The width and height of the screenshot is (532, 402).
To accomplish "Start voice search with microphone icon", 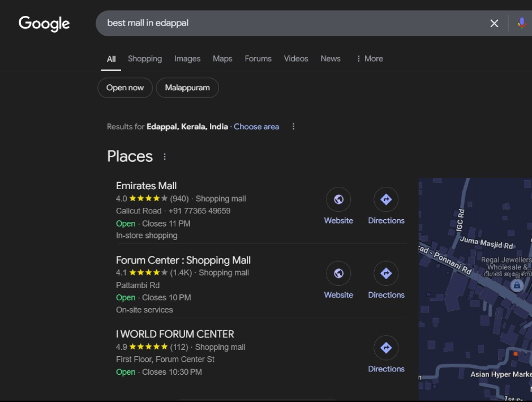I will pyautogui.click(x=521, y=23).
